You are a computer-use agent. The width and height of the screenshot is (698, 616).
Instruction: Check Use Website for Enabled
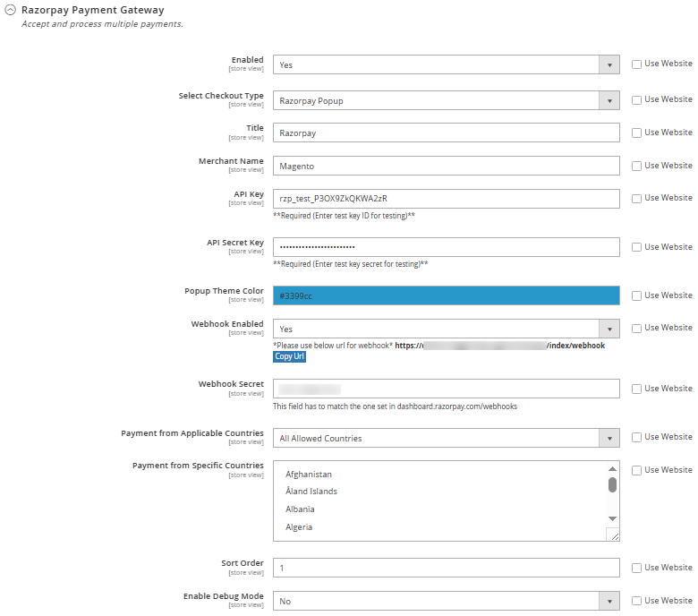coord(636,64)
